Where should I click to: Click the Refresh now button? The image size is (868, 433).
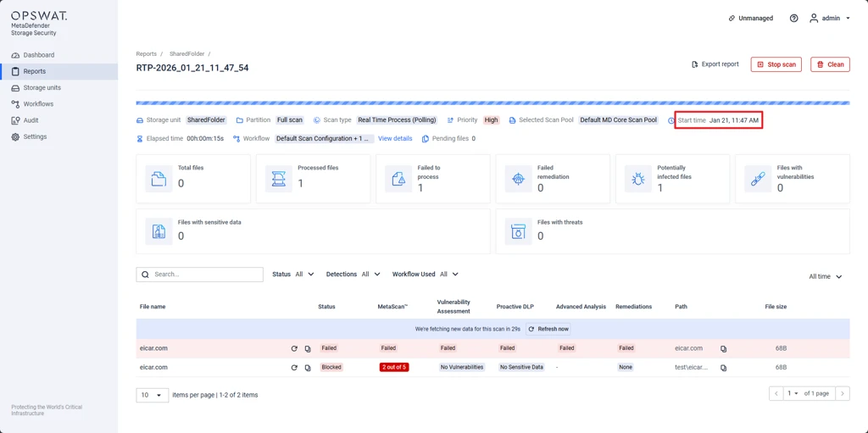point(548,329)
